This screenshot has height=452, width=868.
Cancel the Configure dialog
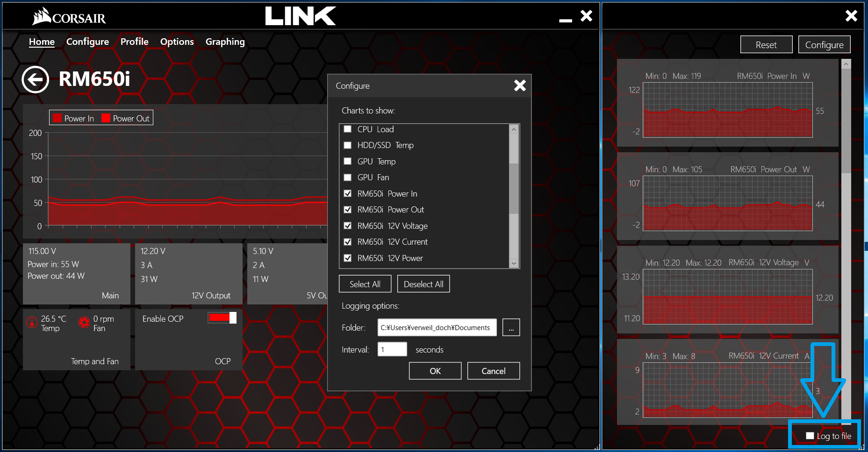tap(494, 371)
